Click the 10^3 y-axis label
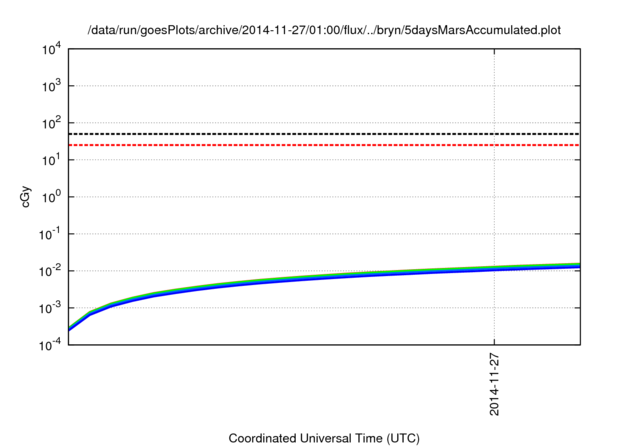640x448 pixels. 51,86
